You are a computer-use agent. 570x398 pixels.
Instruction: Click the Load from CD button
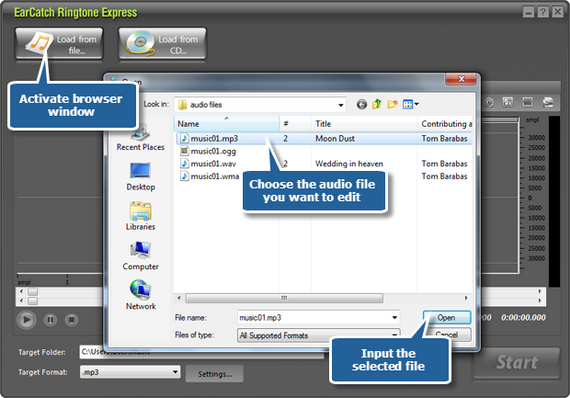coord(162,44)
